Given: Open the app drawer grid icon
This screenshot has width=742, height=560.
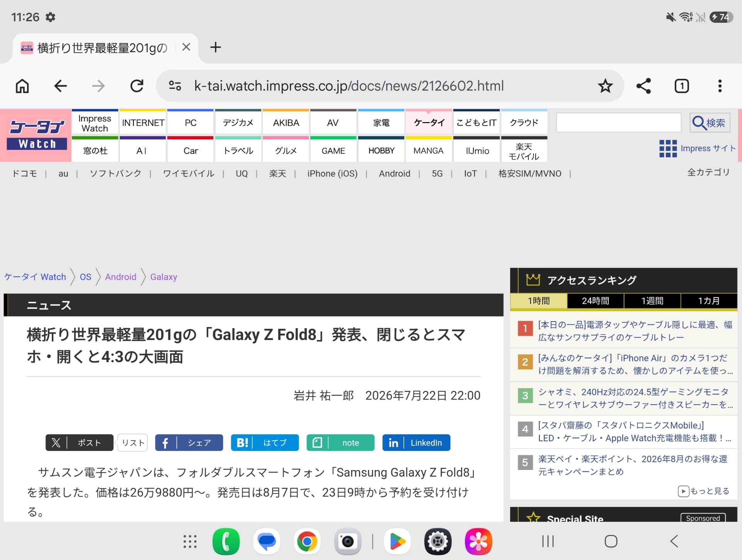Looking at the screenshot, I should pyautogui.click(x=190, y=541).
